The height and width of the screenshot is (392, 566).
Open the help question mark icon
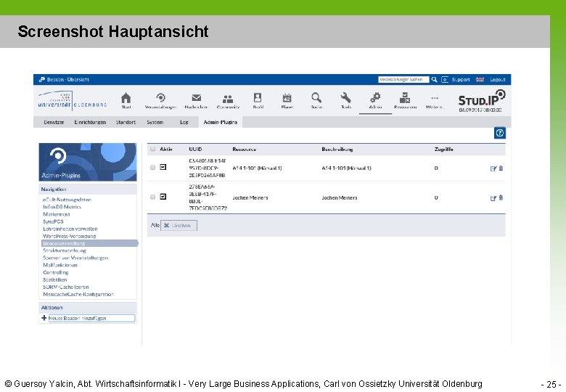pyautogui.click(x=499, y=133)
